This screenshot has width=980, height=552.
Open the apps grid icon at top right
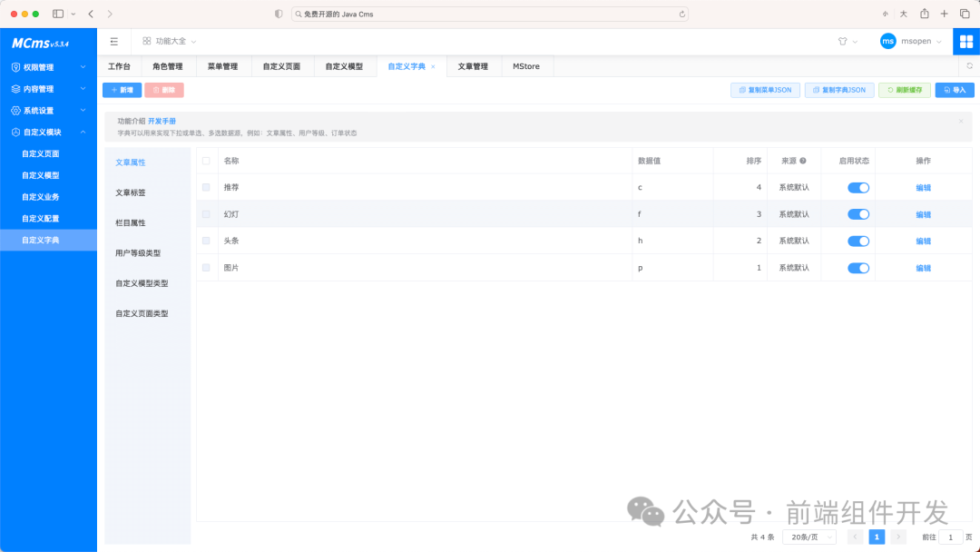[x=965, y=41]
